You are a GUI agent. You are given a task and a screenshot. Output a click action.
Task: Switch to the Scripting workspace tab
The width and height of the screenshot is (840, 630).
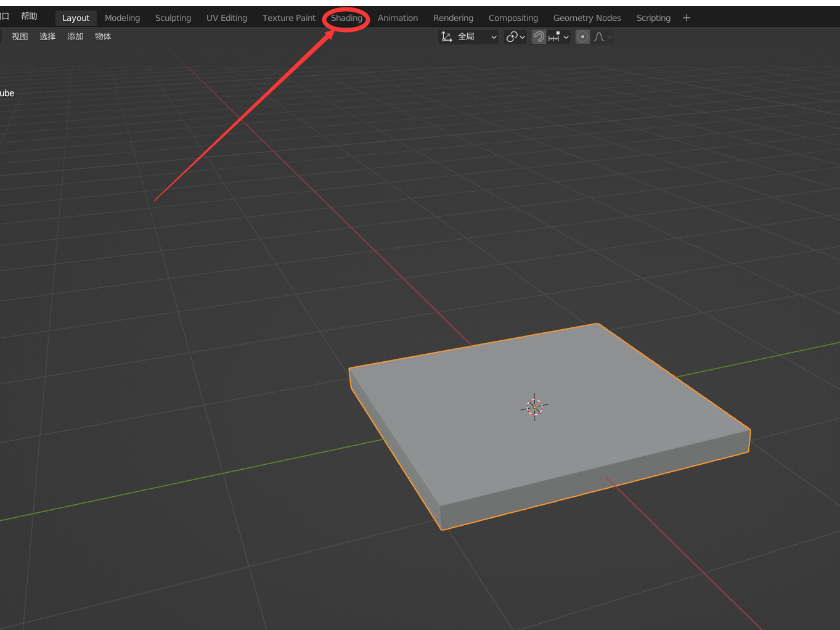[653, 18]
